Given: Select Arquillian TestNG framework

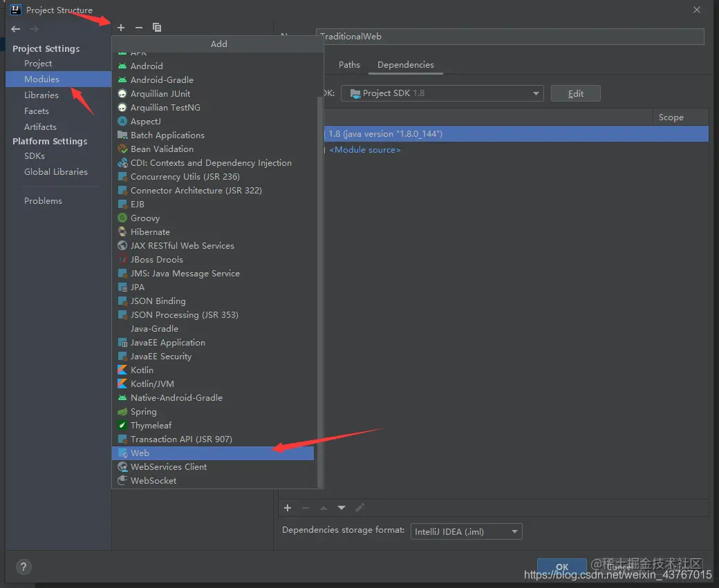Looking at the screenshot, I should 213,107.
